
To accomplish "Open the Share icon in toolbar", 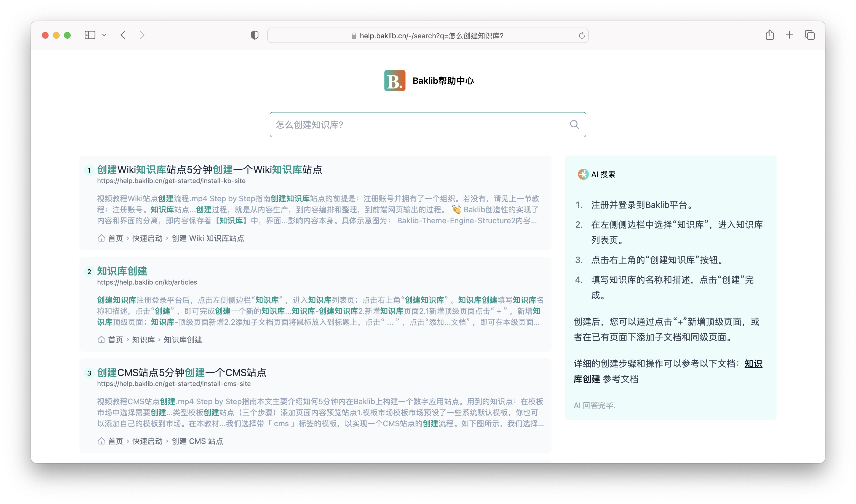I will [x=769, y=35].
